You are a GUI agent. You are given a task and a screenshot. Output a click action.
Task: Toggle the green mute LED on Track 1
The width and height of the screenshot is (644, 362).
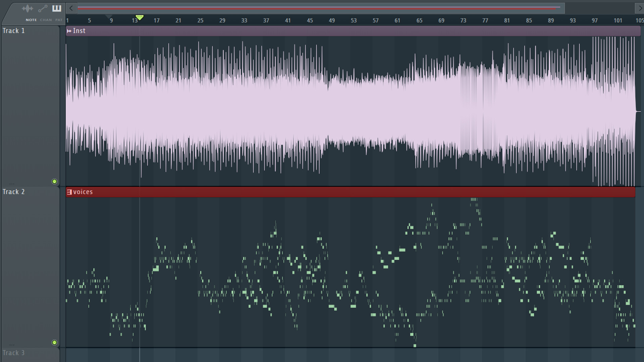pos(54,181)
